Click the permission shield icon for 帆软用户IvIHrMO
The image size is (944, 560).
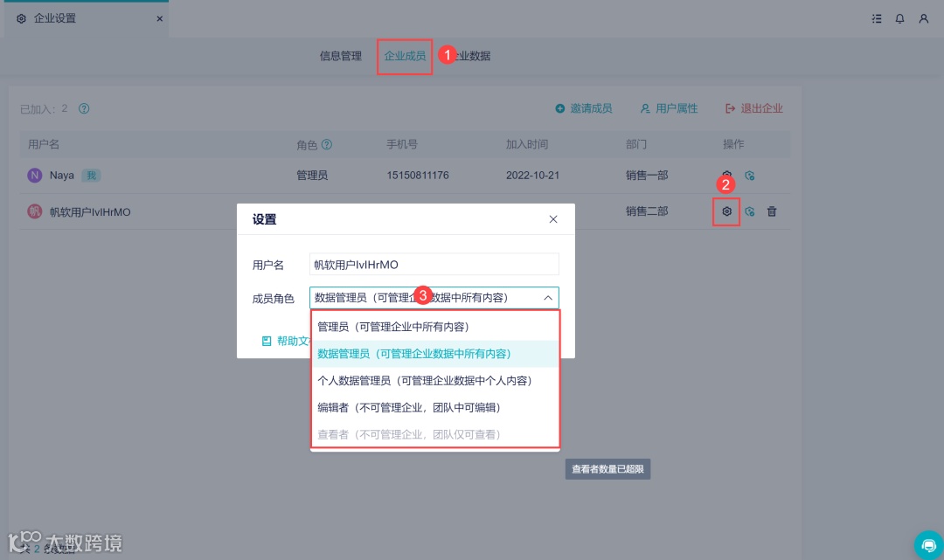point(749,211)
